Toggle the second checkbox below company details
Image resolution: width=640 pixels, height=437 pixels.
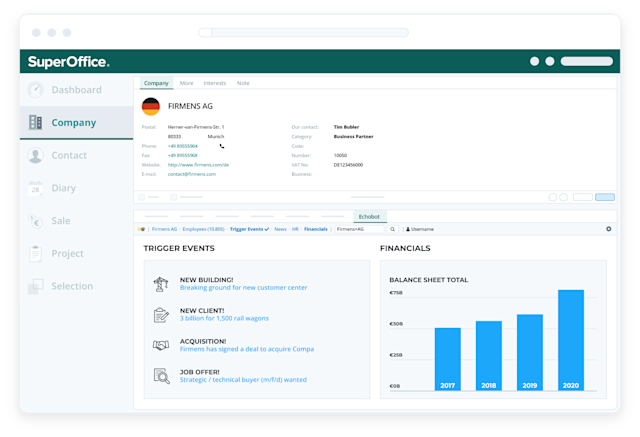pyautogui.click(x=173, y=197)
